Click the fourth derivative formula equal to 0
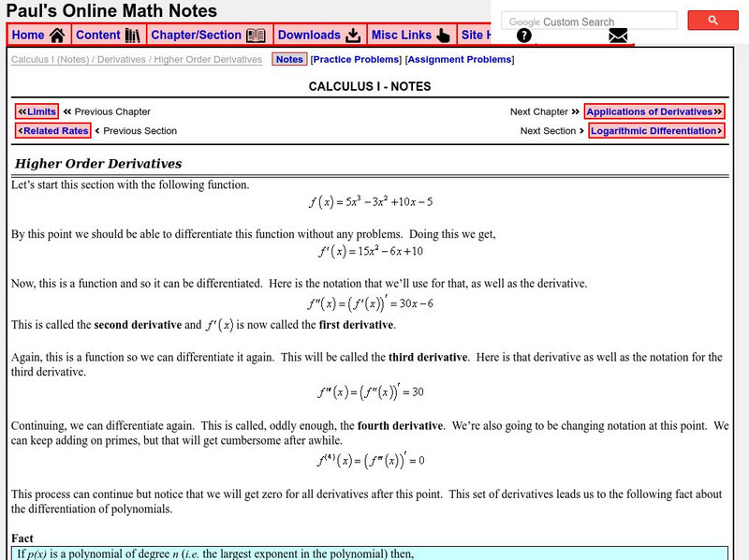Screen dimensions: 749x560 [370, 460]
